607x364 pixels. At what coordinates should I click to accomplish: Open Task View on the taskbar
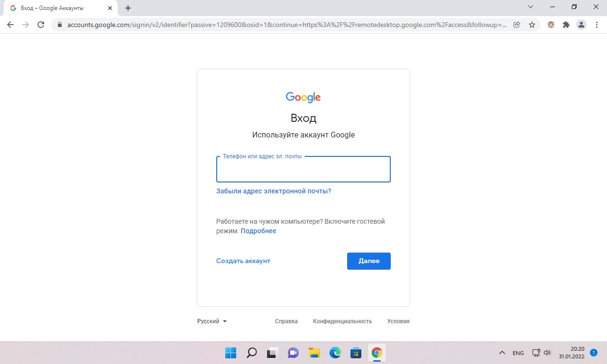[272, 353]
